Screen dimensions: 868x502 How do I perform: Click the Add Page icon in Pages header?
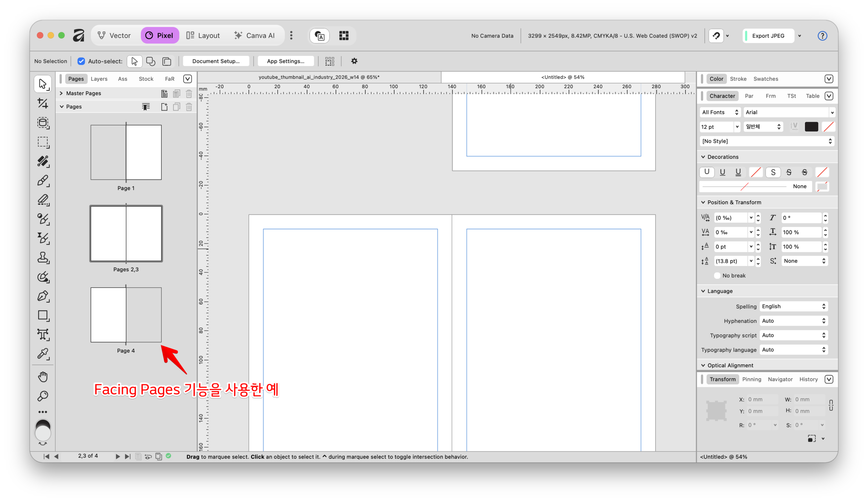(164, 107)
